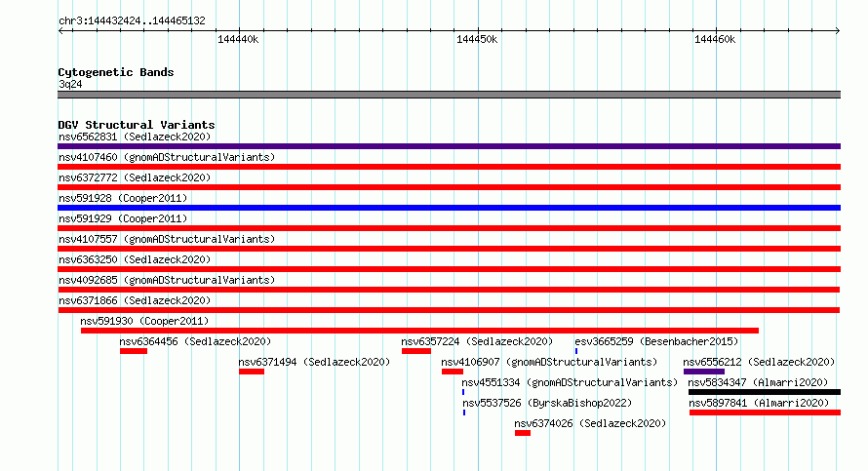Click the small red nsv6364456 bar
Screen dimensions: 868x471
pos(134,351)
